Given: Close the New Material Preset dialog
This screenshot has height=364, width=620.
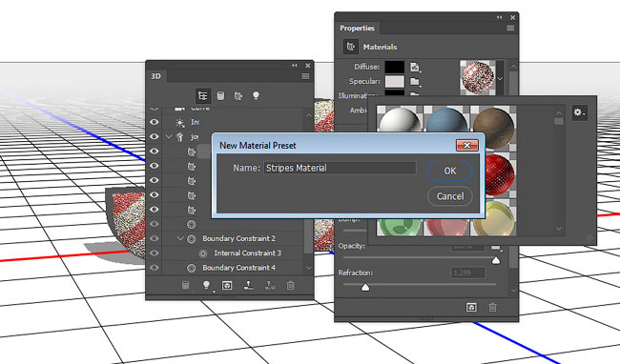Looking at the screenshot, I should (467, 145).
